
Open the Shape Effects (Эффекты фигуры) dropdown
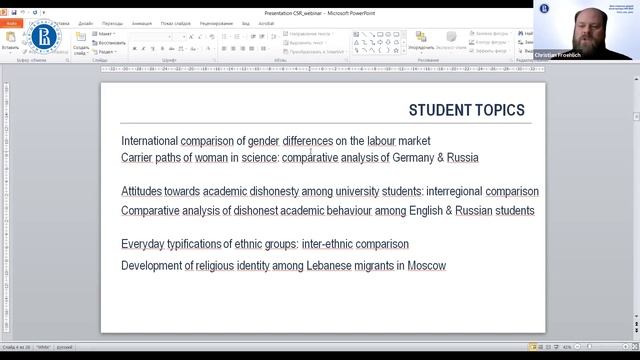click(x=489, y=51)
